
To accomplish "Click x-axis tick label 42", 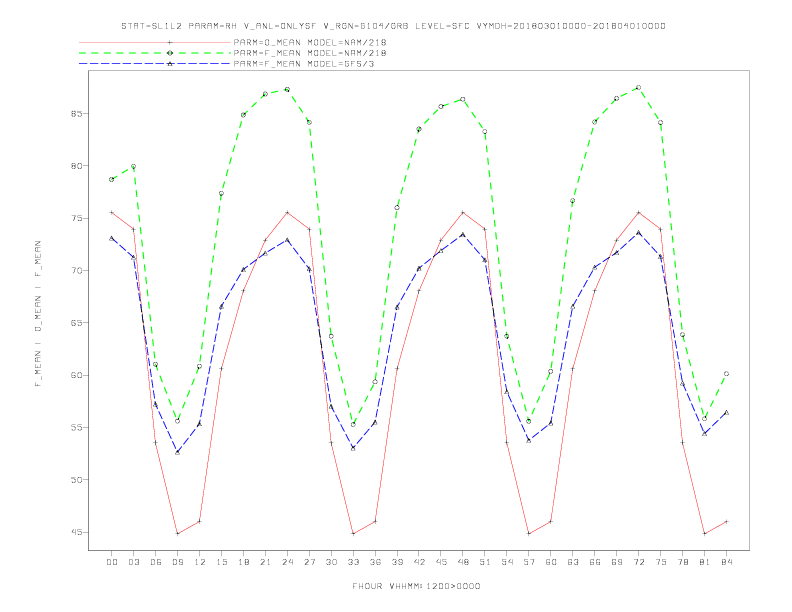I will pyautogui.click(x=419, y=562).
